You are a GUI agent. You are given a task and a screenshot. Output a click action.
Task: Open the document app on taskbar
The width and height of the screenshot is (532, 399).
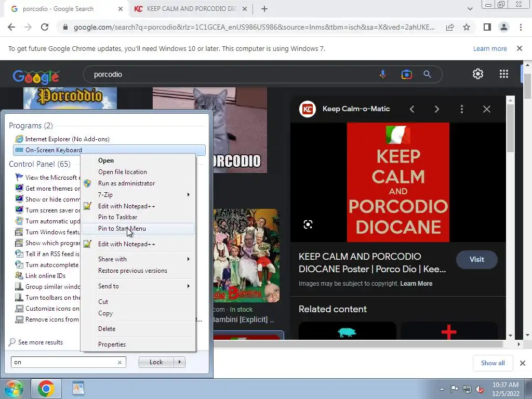tap(78, 389)
